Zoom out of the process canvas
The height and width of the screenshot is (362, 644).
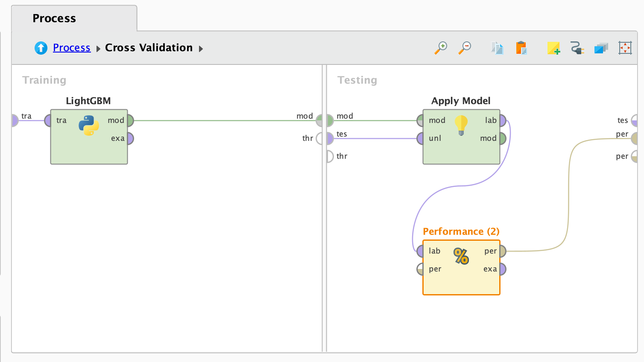(x=465, y=48)
